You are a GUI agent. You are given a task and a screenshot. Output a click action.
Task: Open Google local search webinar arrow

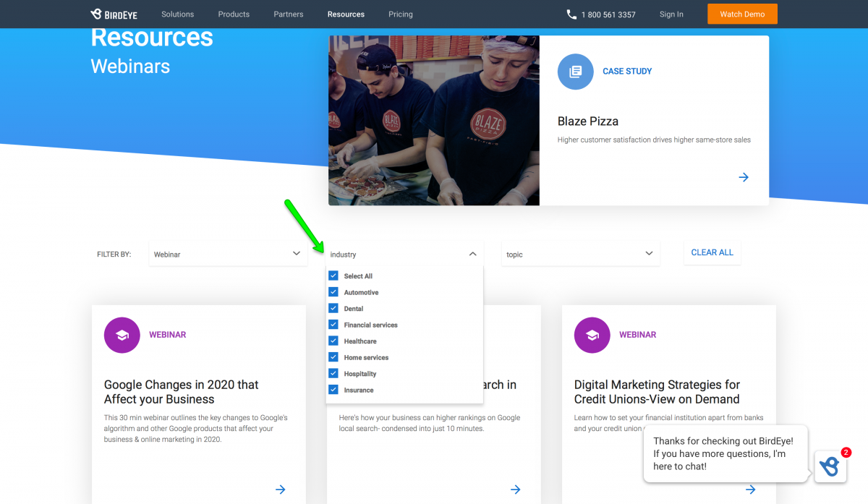(x=516, y=490)
